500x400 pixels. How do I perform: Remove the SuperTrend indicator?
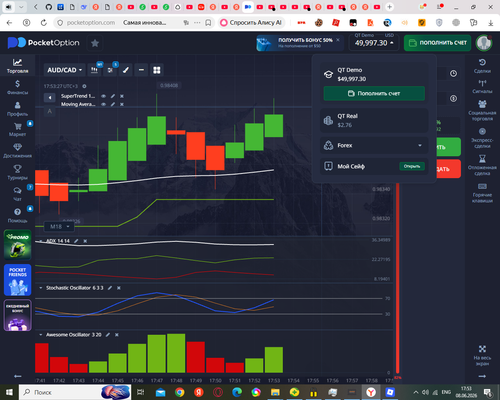click(x=122, y=96)
